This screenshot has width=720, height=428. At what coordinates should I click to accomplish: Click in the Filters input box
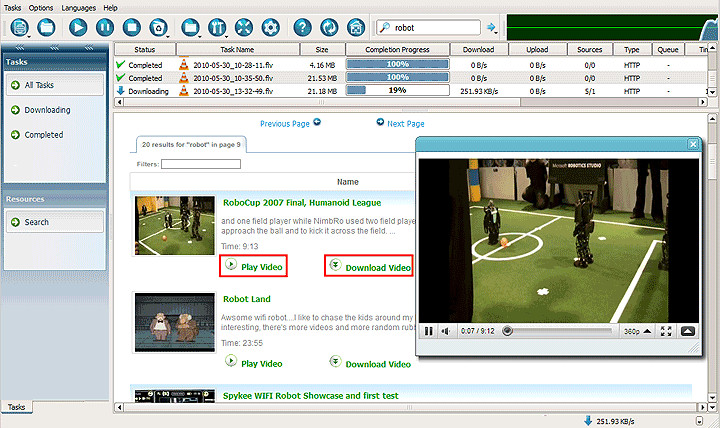coord(201,164)
